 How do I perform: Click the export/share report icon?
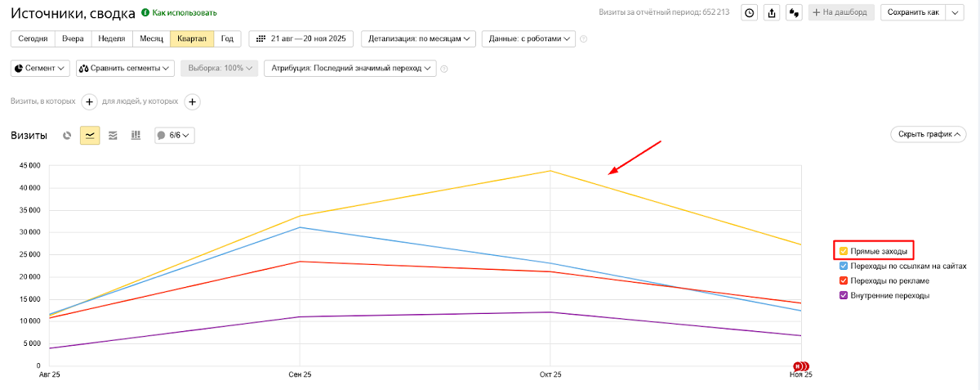(771, 13)
